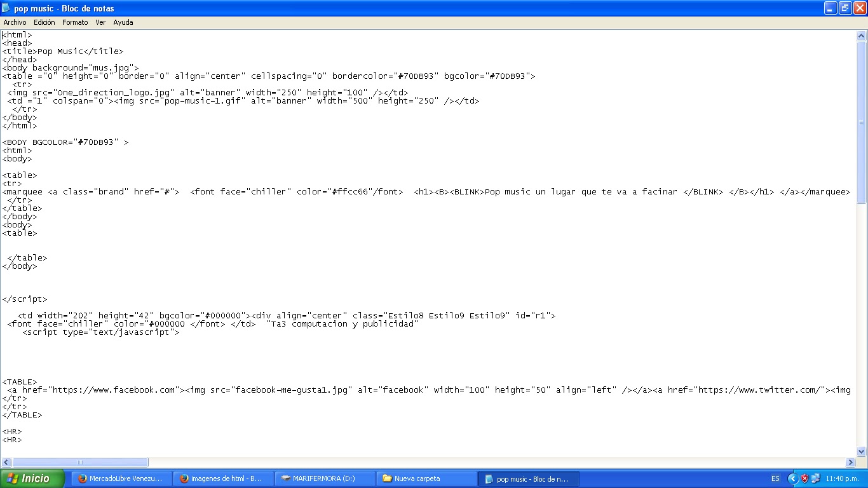Image resolution: width=868 pixels, height=488 pixels.
Task: Expand hidden notification area icons
Action: 793,478
